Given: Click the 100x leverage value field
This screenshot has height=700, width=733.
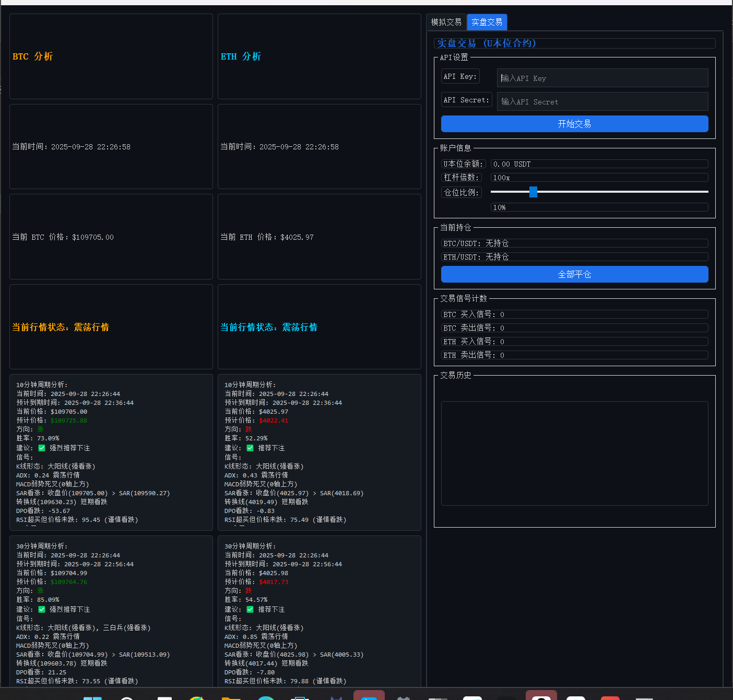Looking at the screenshot, I should 599,178.
